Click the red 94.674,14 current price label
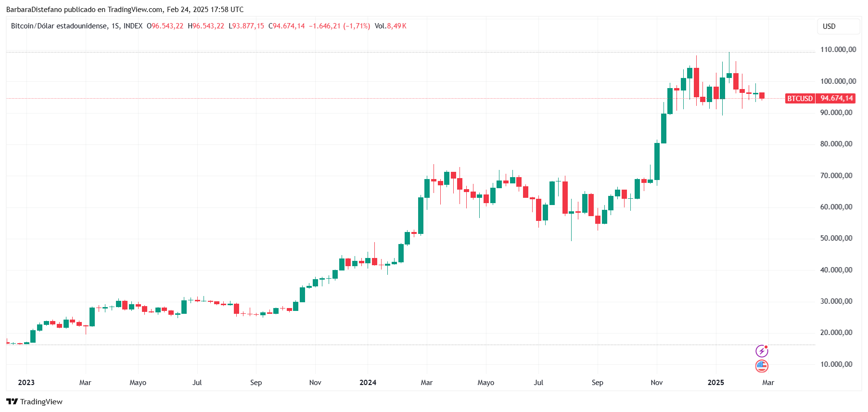 (836, 98)
